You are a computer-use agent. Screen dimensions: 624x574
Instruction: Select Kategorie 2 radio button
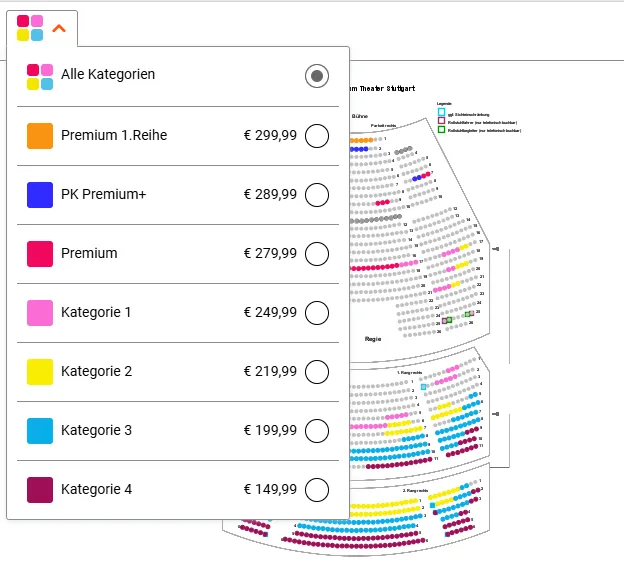[x=317, y=372]
